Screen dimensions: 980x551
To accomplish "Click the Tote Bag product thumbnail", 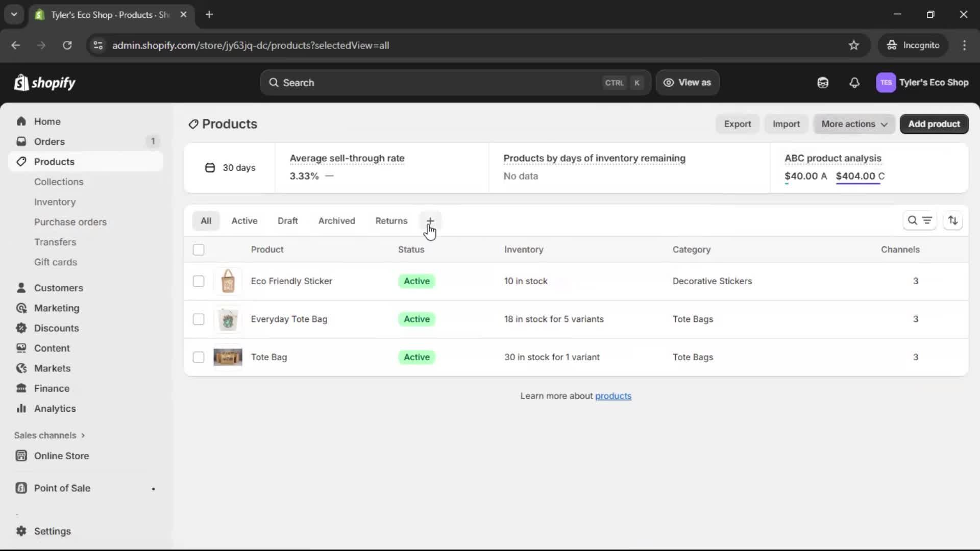I will (228, 357).
